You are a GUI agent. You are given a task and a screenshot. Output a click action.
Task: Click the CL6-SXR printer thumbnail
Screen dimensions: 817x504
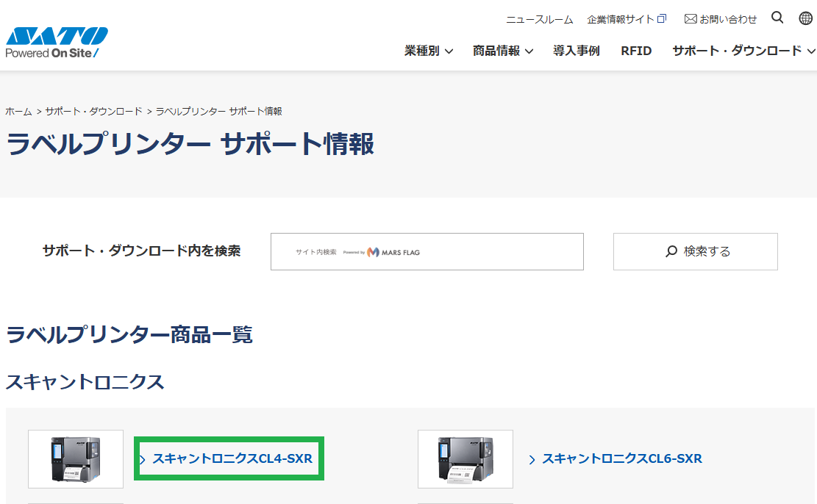coord(465,458)
